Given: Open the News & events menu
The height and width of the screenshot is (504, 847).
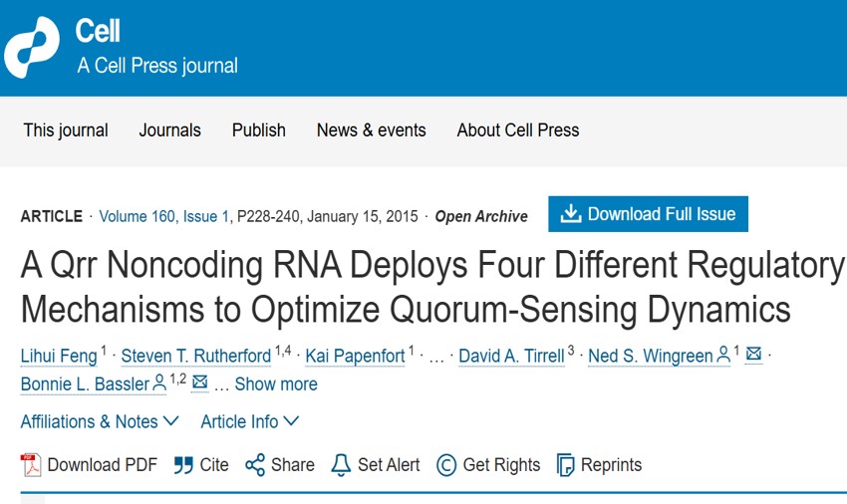Looking at the screenshot, I should pos(371,130).
